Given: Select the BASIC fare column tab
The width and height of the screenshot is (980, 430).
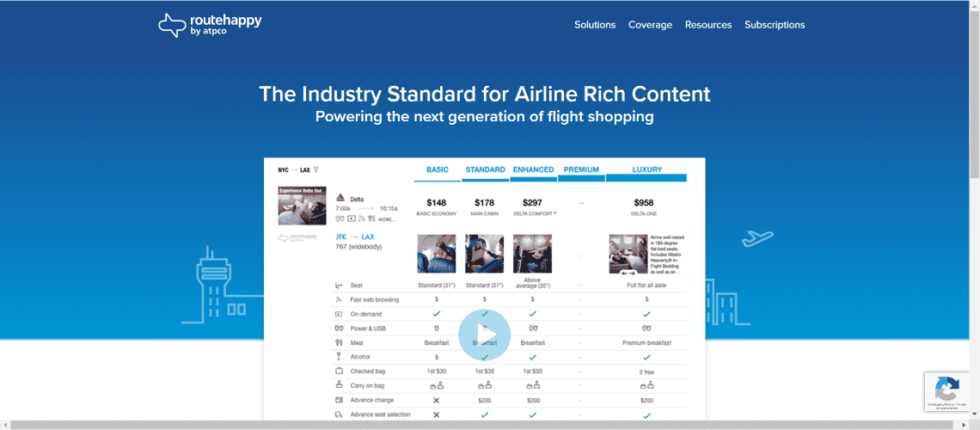Looking at the screenshot, I should point(438,169).
